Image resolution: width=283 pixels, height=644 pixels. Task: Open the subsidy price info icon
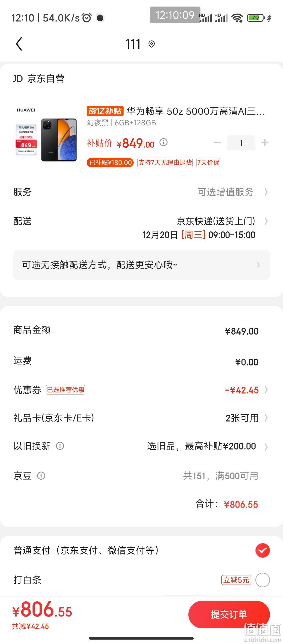164,142
